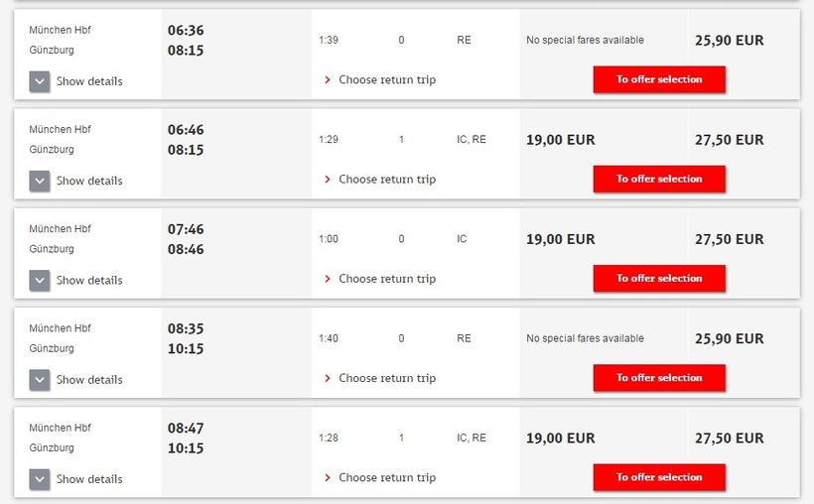Screen dimensions: 814x504
Task: Click the 25,90 EUR price for 06:36 train
Action: pos(730,41)
